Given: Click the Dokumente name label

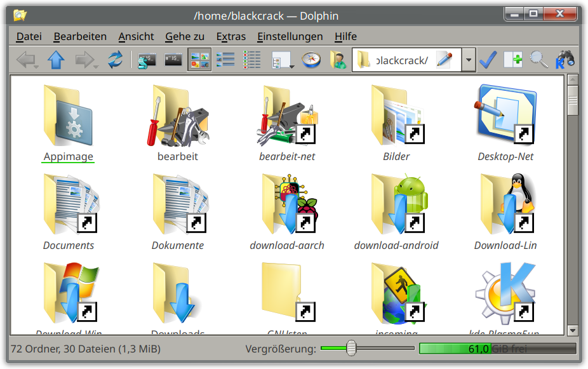Looking at the screenshot, I should coord(177,245).
